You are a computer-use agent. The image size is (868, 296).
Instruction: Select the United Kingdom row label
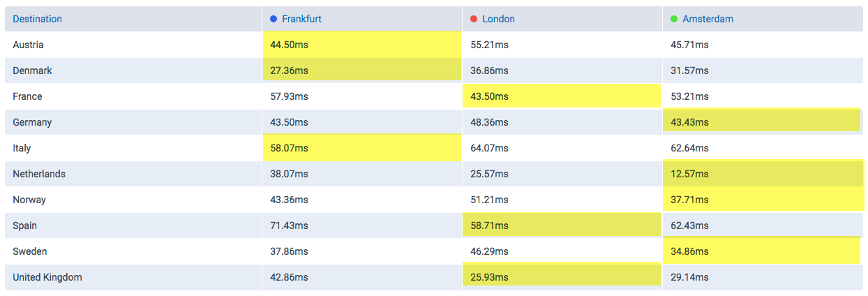pyautogui.click(x=47, y=277)
